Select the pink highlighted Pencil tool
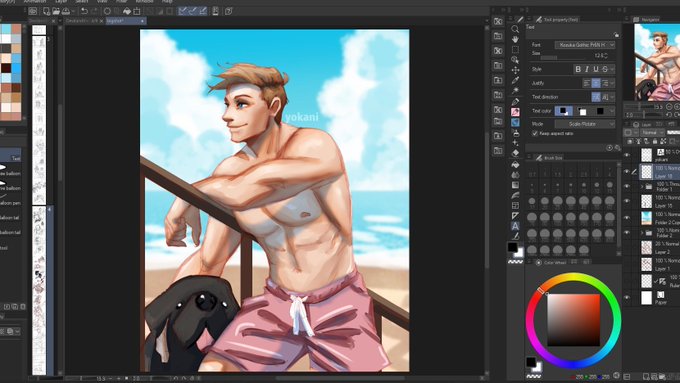 pyautogui.click(x=515, y=112)
